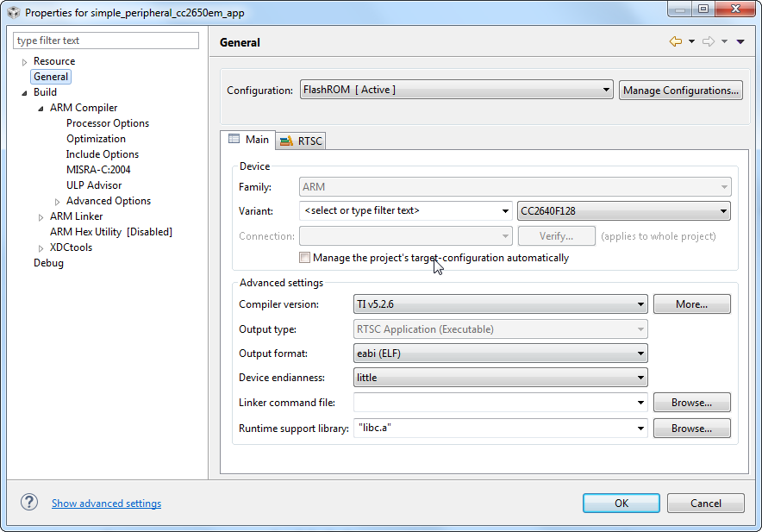
Task: Click the OK button
Action: tap(621, 503)
